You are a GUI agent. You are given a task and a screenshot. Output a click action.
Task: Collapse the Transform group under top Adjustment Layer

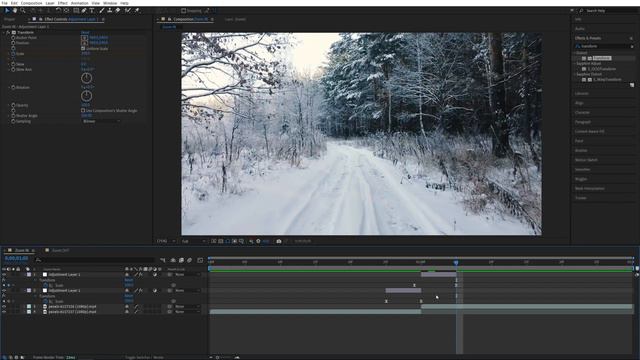click(36, 280)
